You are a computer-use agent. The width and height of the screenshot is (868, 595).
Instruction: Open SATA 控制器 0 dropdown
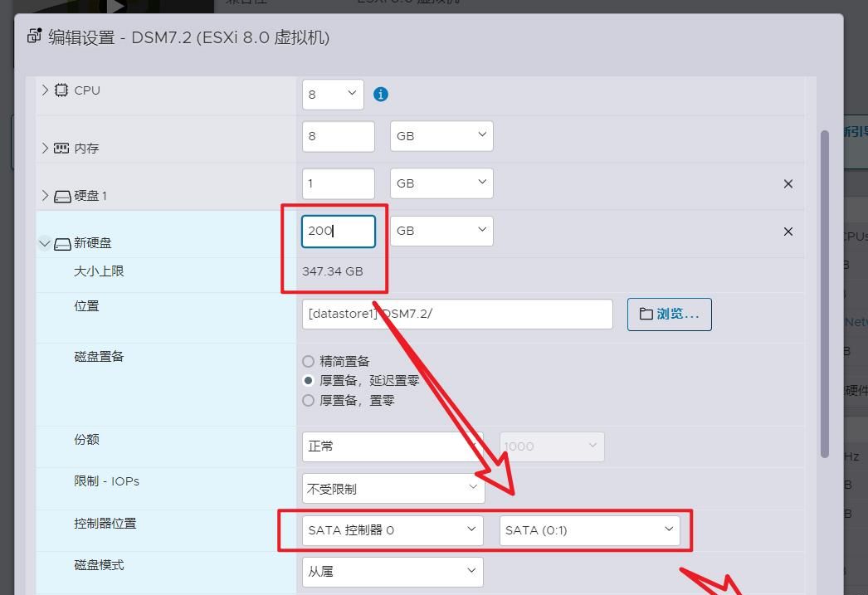pos(392,529)
